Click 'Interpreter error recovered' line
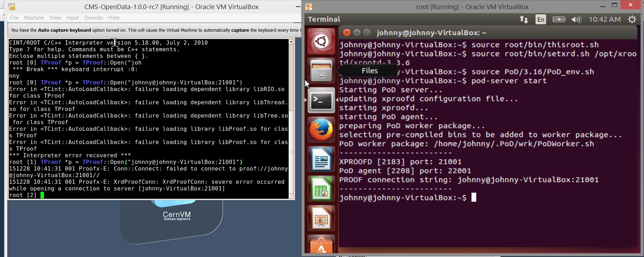 click(x=70, y=156)
